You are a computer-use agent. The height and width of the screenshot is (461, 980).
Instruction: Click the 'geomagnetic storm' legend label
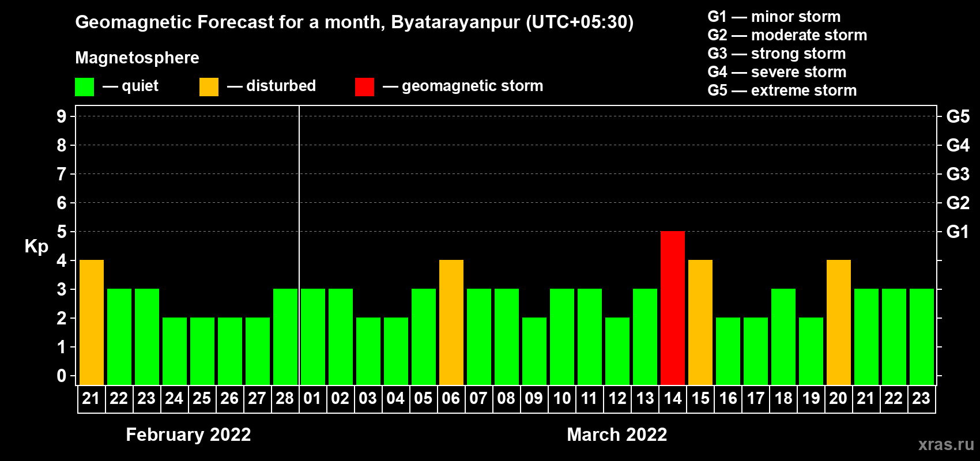(472, 86)
